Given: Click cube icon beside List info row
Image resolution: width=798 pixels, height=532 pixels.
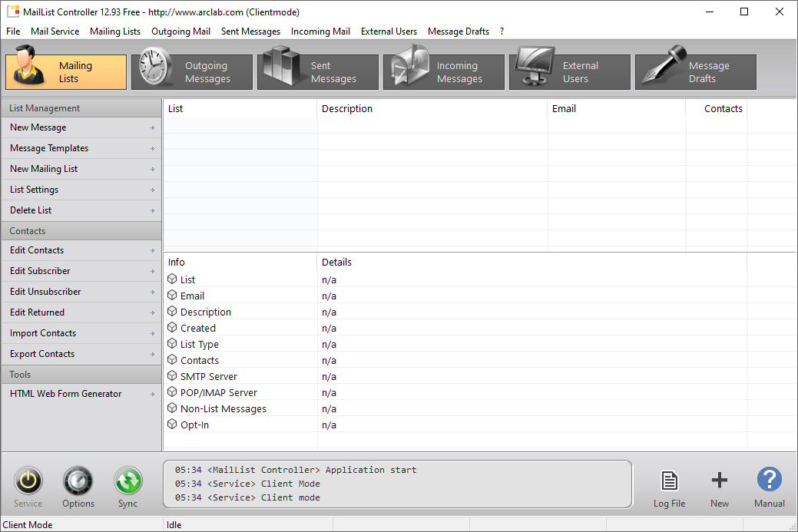Looking at the screenshot, I should (x=172, y=279).
